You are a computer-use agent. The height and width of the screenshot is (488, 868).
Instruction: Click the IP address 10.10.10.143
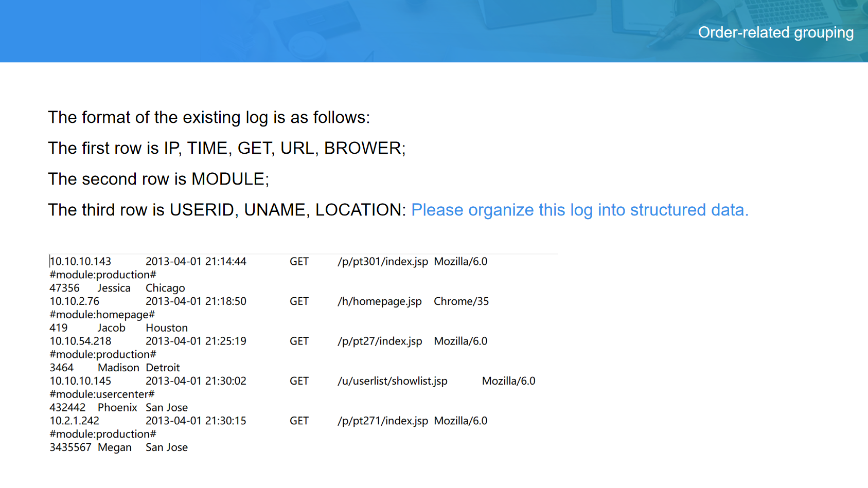point(81,261)
